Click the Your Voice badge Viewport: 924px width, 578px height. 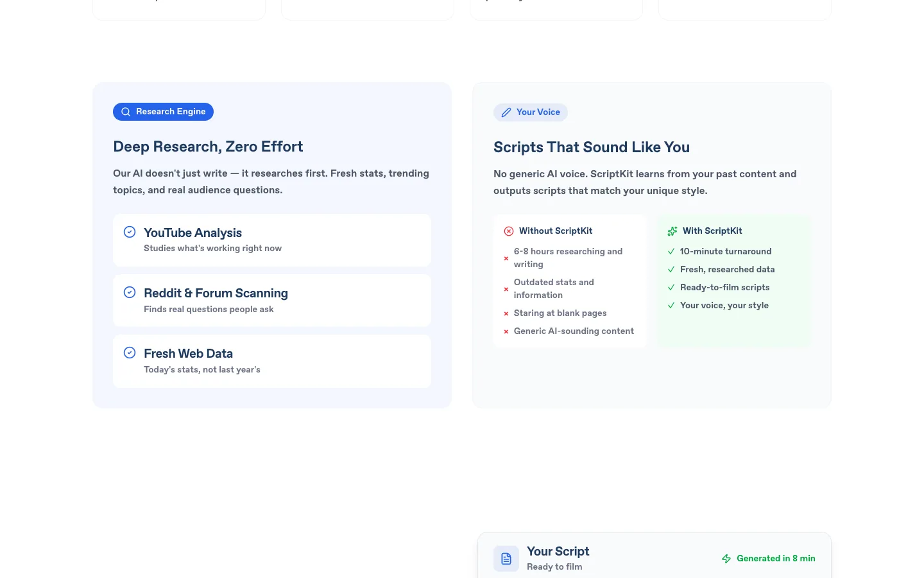531,112
